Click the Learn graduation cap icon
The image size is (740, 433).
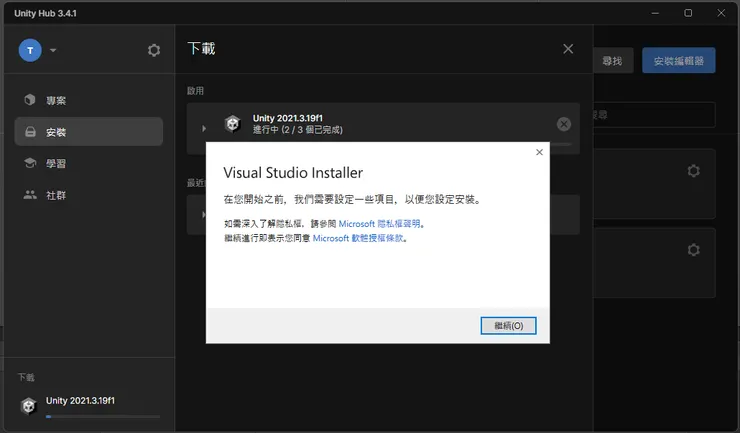click(30, 163)
